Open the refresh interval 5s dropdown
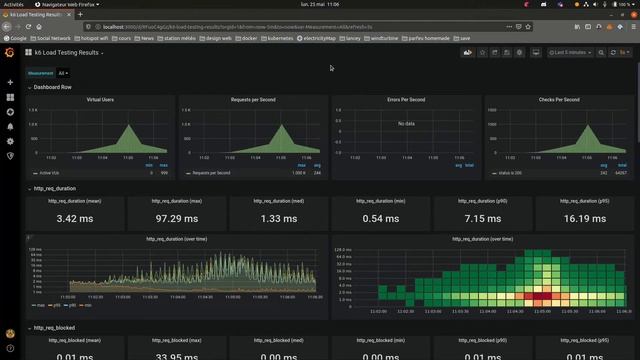Screen dimensions: 640x360 click(625, 53)
